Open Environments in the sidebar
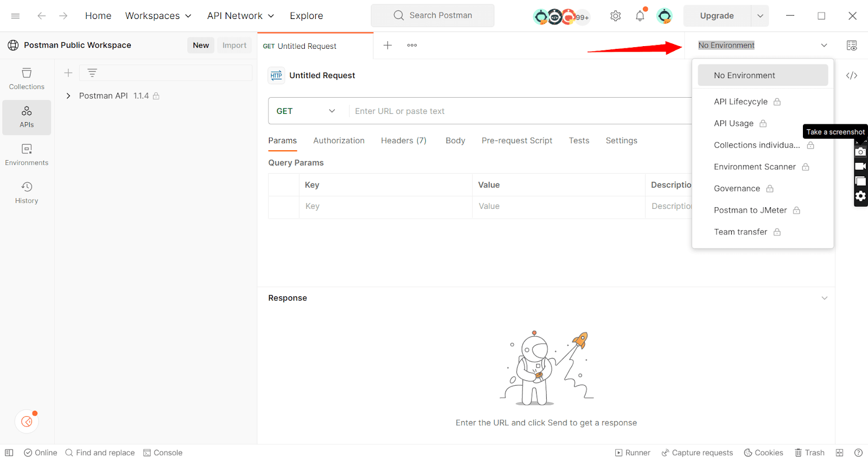The image size is (868, 459). pos(27,155)
